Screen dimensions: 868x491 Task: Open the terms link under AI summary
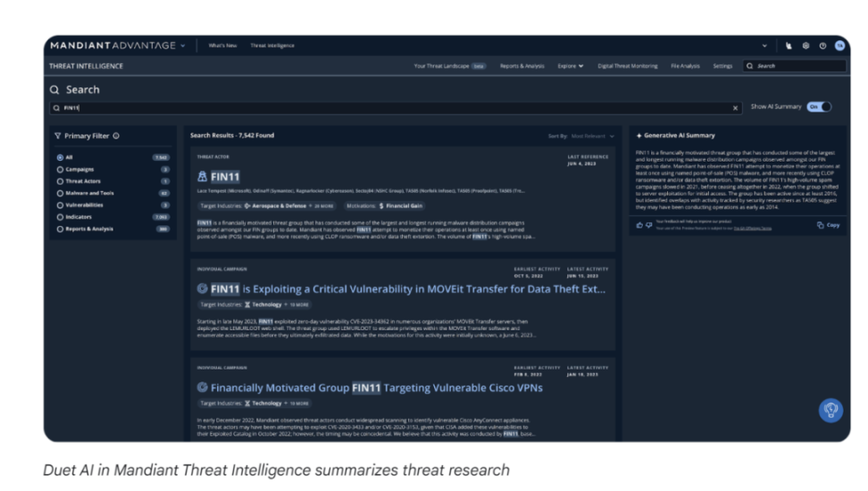(752, 228)
